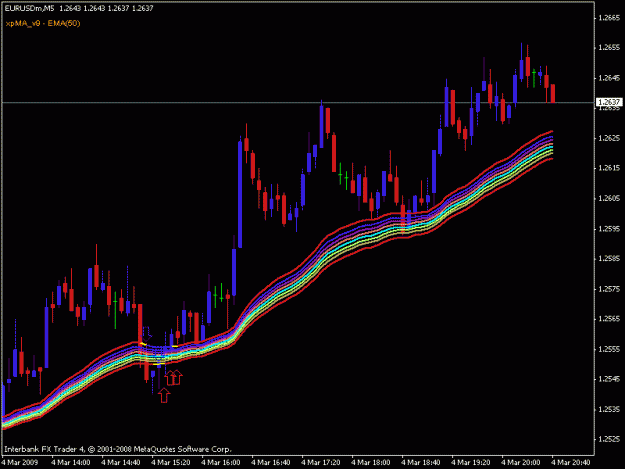Click the 4 Mar 20:00 time label
The image size is (625, 469).
[521, 462]
